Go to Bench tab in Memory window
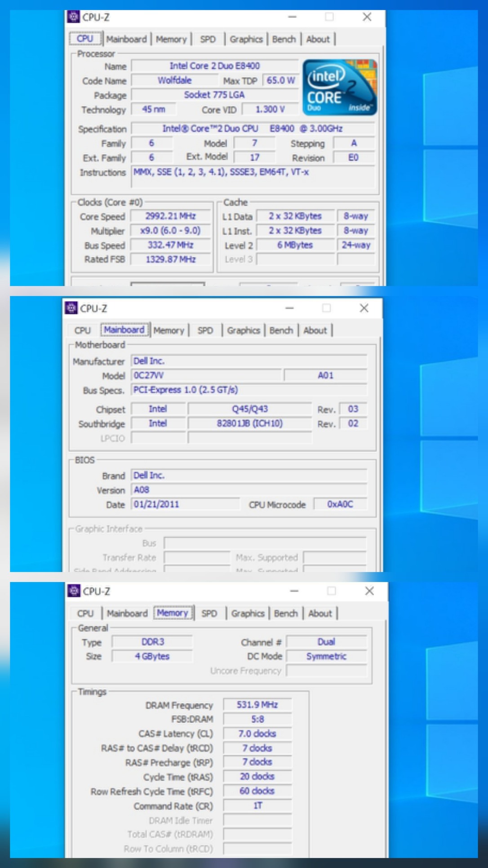This screenshot has width=488, height=868. pos(286,613)
